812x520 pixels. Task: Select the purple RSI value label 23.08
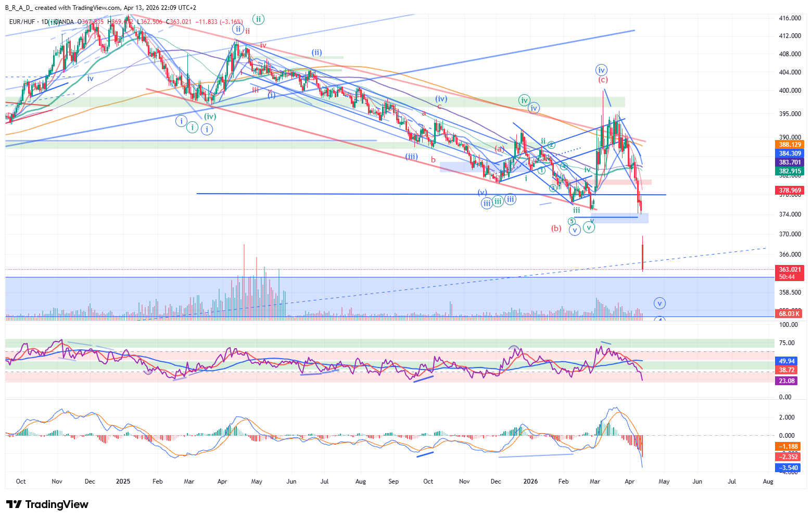(786, 381)
